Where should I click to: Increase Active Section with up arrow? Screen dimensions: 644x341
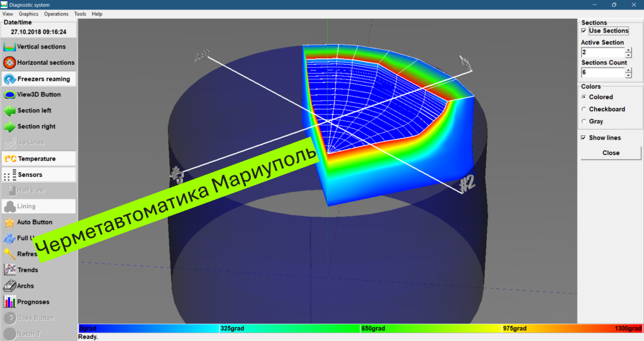pyautogui.click(x=628, y=50)
